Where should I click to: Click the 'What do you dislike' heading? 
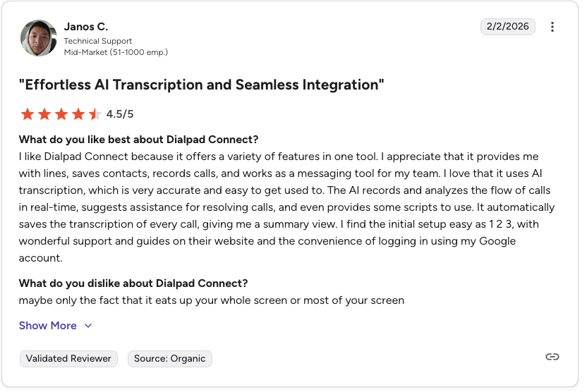(x=133, y=283)
